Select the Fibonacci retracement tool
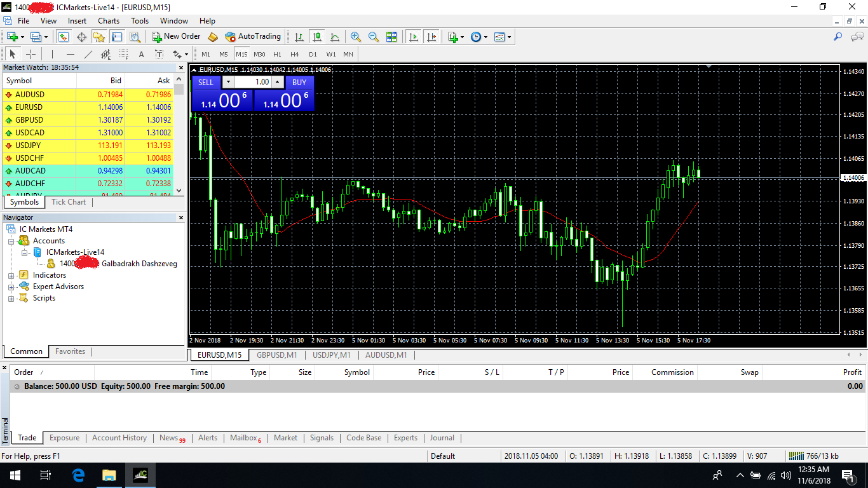Image resolution: width=868 pixels, height=488 pixels. 124,54
